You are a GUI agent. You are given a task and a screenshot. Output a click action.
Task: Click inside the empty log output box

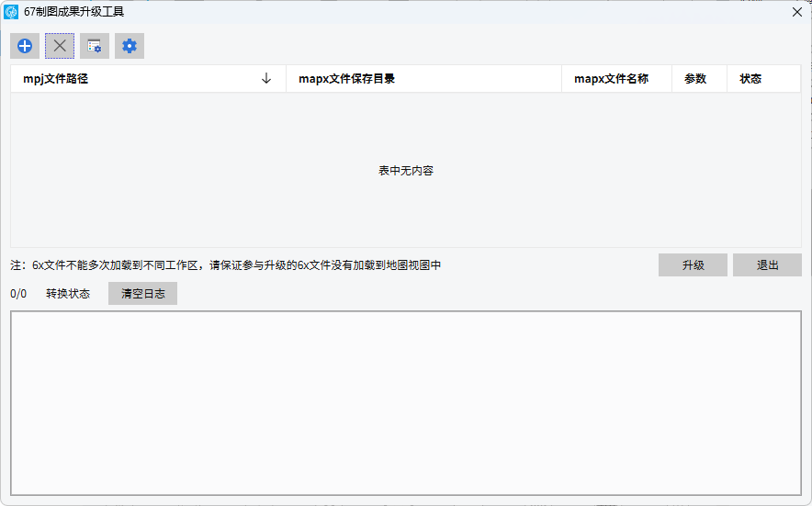405,403
